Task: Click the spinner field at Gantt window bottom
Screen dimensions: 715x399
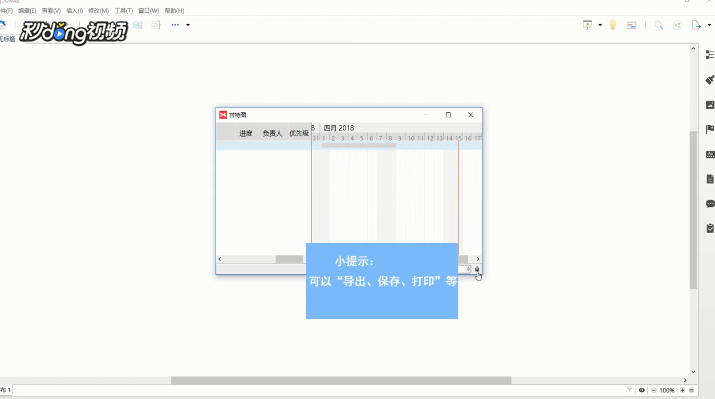Action: pyautogui.click(x=465, y=269)
